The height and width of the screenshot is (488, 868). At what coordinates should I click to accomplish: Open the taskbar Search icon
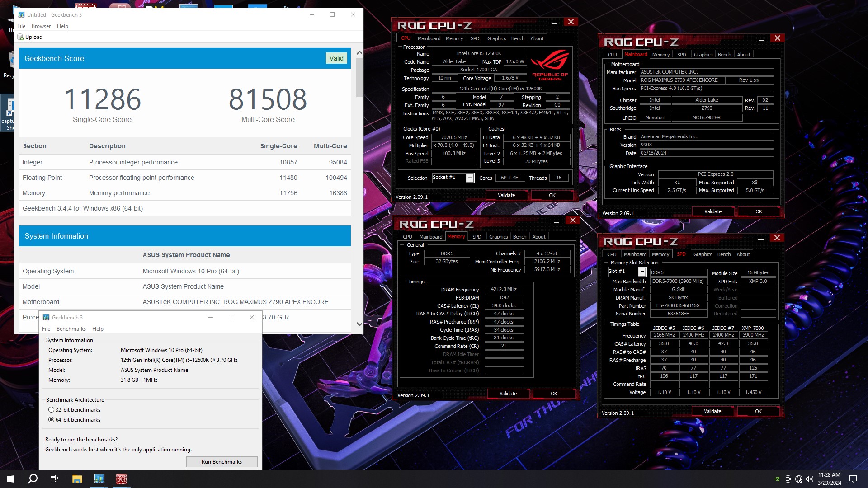[x=33, y=479]
